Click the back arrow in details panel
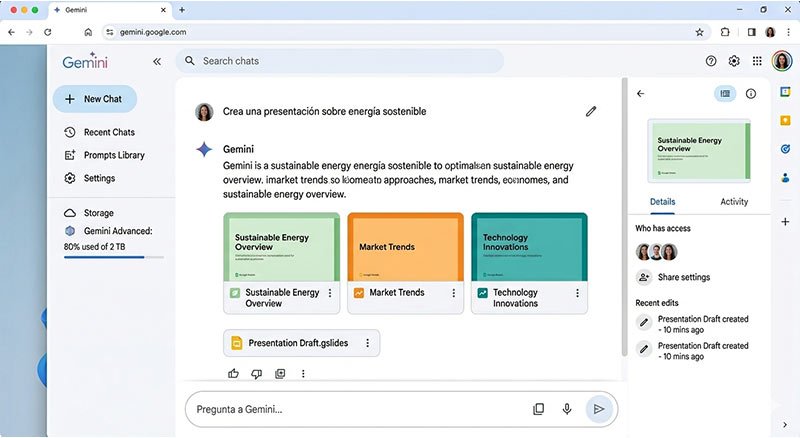Screen dimensions: 800x438 pyautogui.click(x=641, y=94)
